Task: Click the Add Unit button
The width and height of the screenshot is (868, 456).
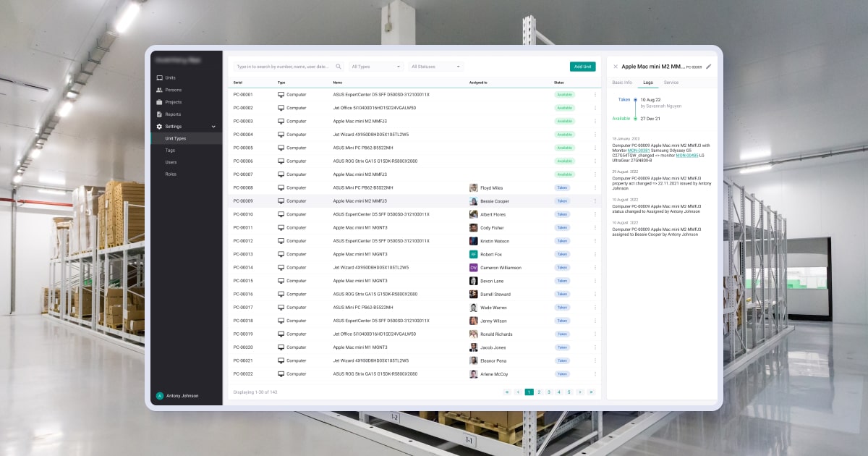Action: (x=582, y=66)
